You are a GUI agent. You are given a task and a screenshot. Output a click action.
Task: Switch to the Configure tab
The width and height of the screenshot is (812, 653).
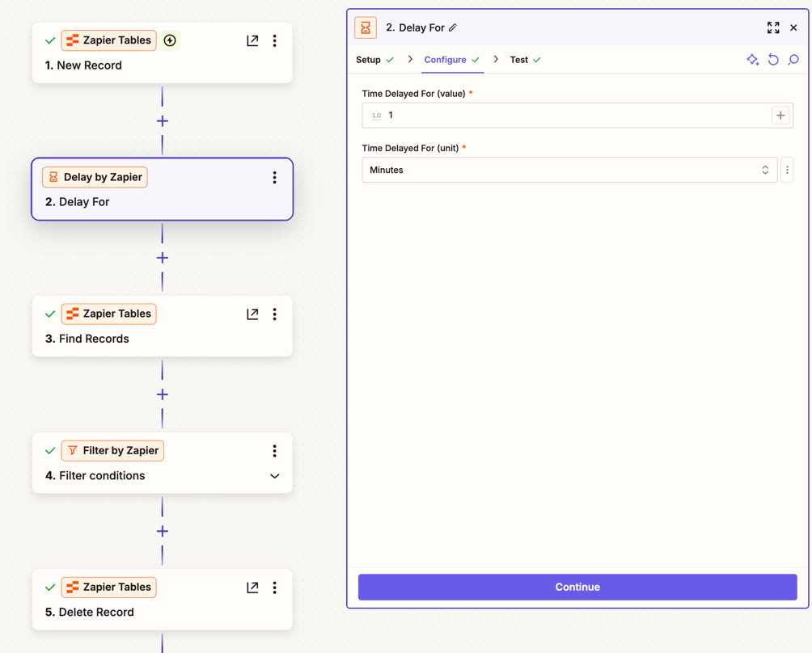coord(451,60)
